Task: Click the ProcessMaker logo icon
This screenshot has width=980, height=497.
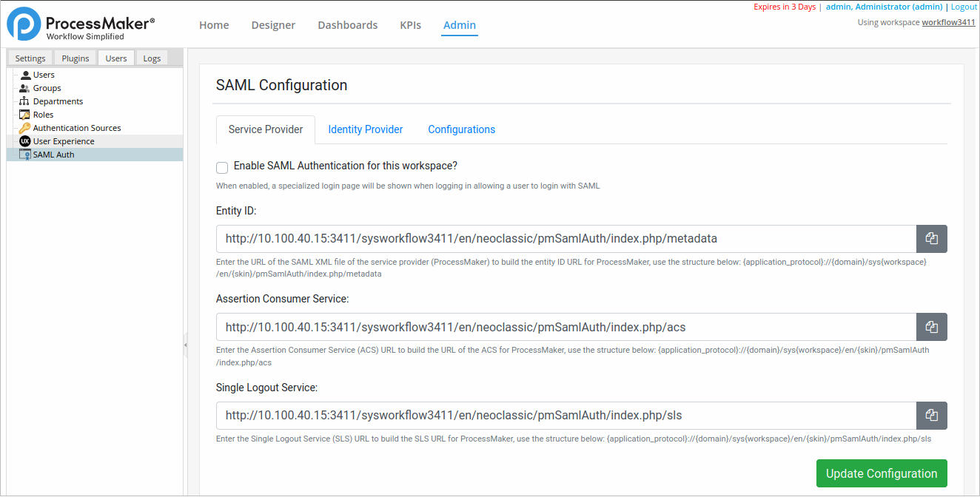Action: coord(24,24)
